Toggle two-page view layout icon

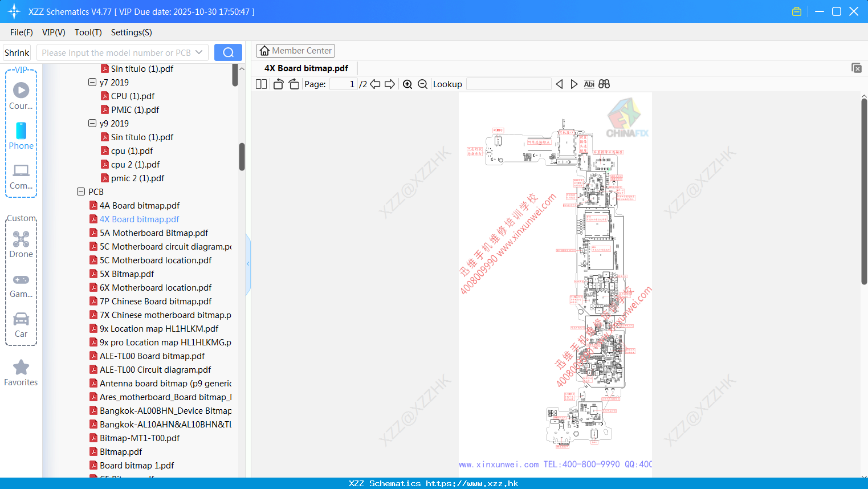click(261, 84)
